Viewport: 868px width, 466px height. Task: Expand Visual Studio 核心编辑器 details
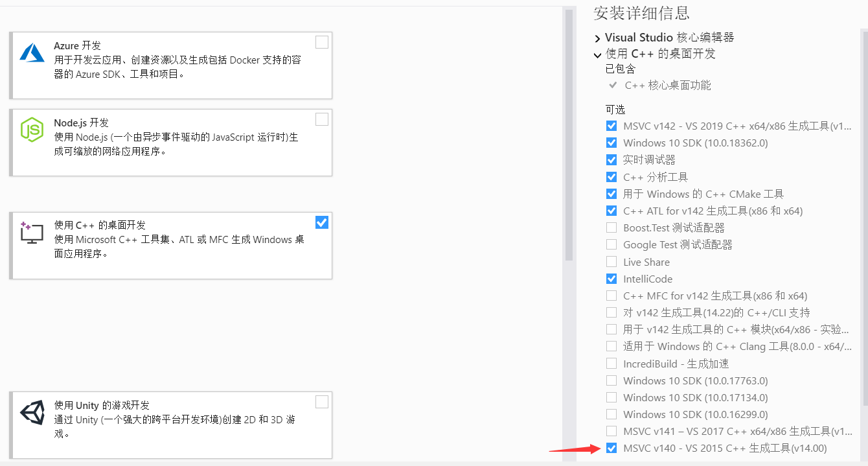[x=597, y=38]
